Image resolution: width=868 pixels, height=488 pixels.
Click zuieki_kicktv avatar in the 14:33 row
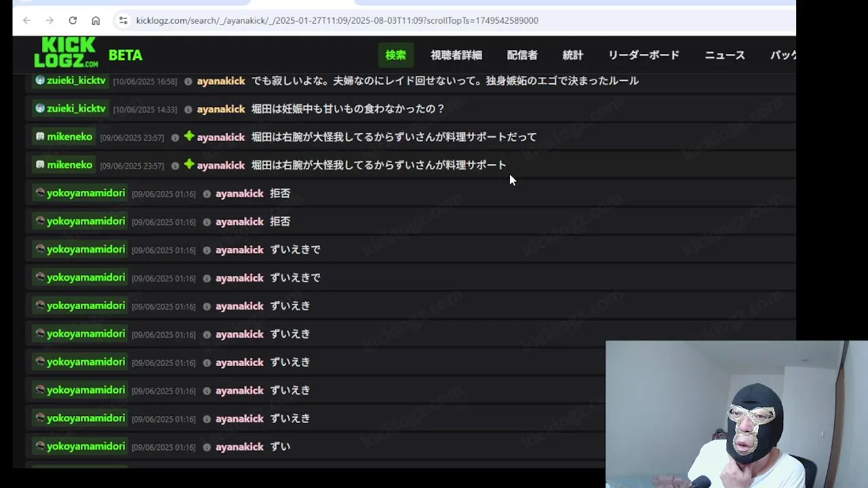[40, 108]
